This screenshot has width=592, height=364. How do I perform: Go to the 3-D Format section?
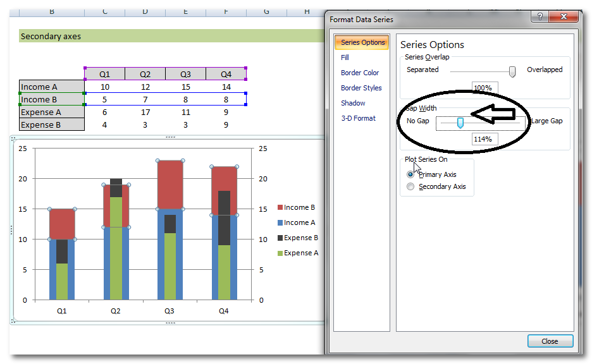358,118
